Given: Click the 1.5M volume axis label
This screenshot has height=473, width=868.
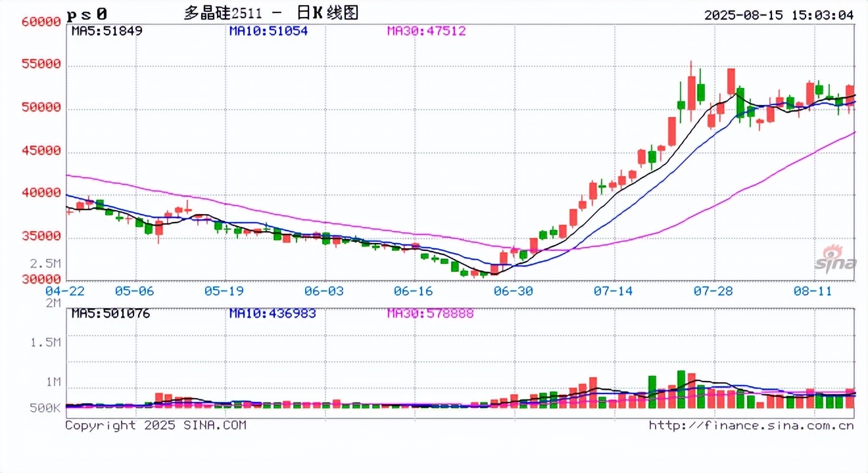Looking at the screenshot, I should 44,343.
